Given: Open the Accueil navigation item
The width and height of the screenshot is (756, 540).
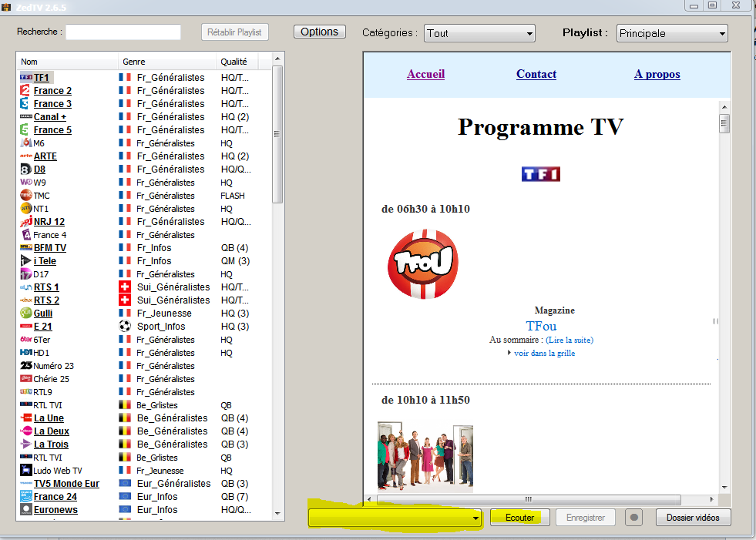Looking at the screenshot, I should (425, 74).
